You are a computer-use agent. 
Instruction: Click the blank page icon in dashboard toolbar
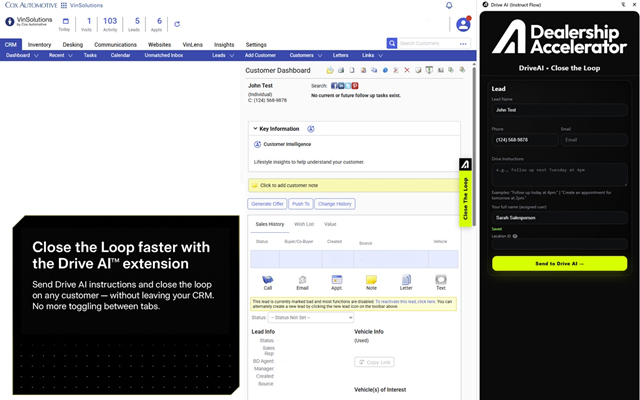[x=352, y=70]
